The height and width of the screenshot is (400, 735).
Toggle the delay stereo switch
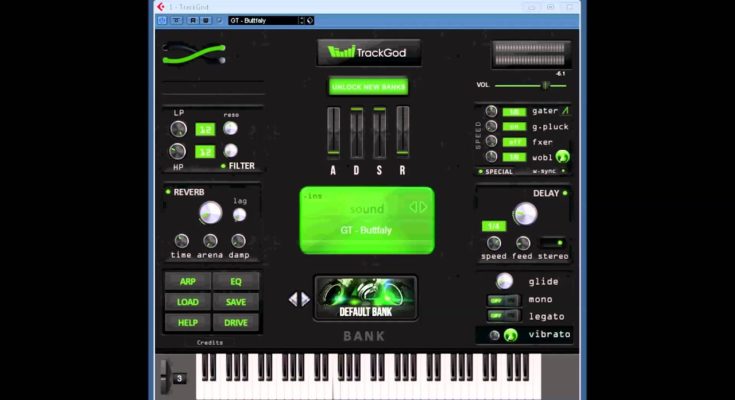(x=552, y=242)
